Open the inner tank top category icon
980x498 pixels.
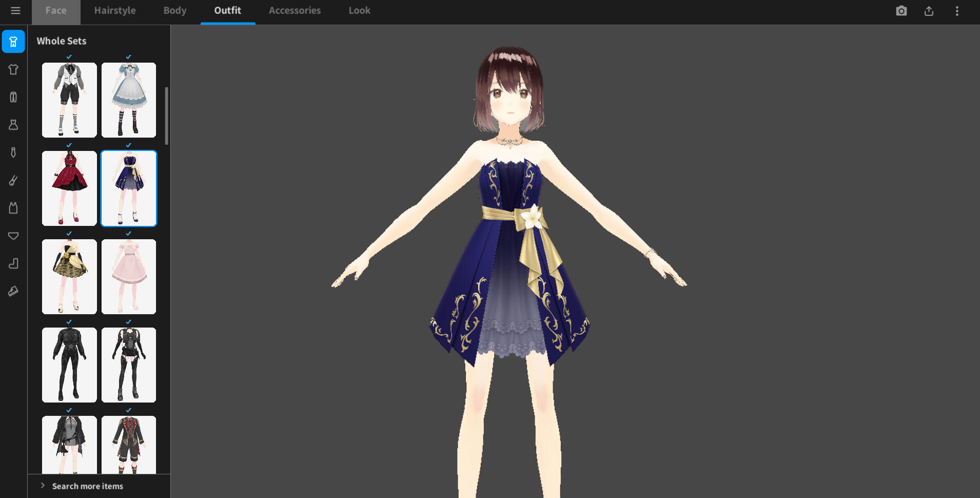[x=13, y=208]
